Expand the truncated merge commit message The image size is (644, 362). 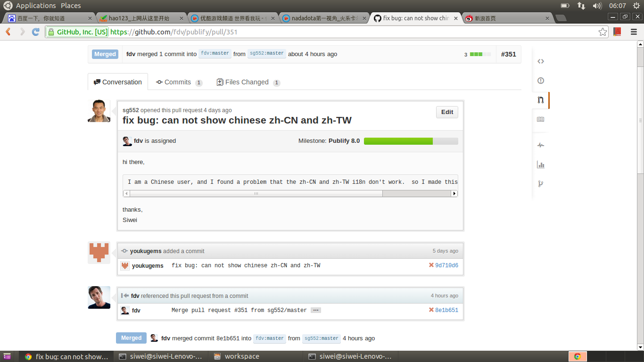(x=315, y=310)
